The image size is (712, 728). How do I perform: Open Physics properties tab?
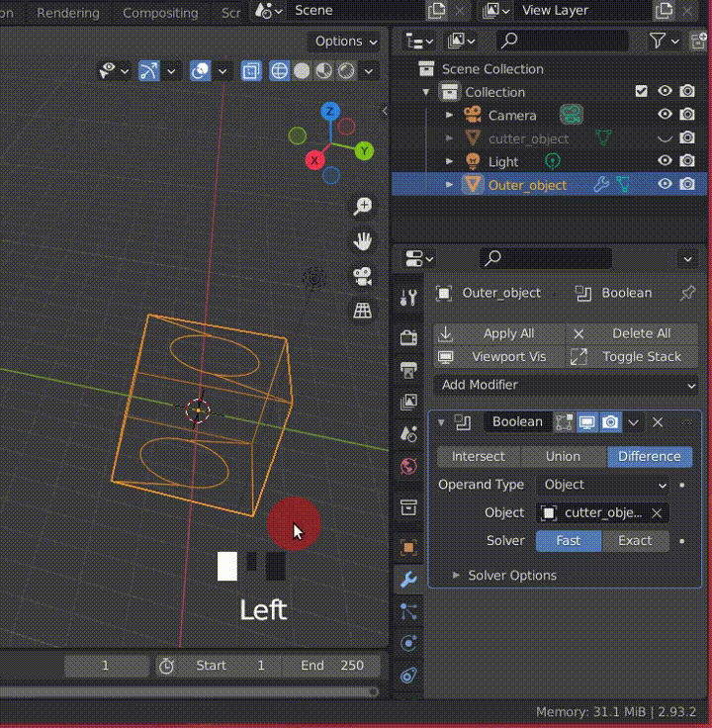tap(408, 644)
